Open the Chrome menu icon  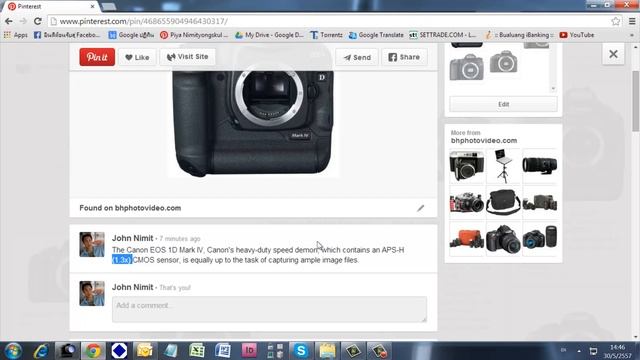pos(632,21)
